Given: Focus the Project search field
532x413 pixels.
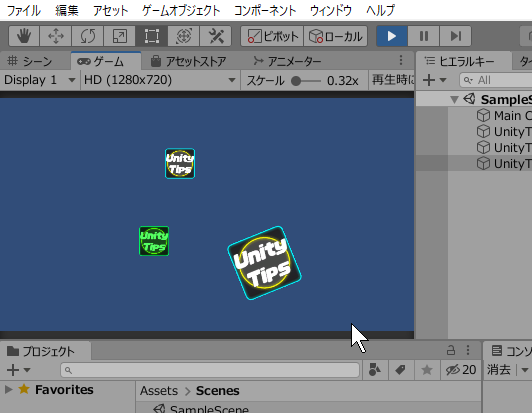Looking at the screenshot, I should click(210, 370).
